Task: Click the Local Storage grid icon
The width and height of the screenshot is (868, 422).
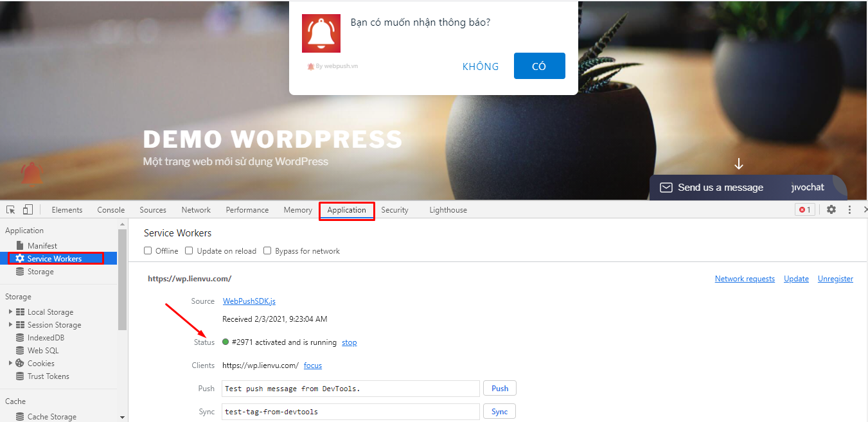Action: coord(21,312)
